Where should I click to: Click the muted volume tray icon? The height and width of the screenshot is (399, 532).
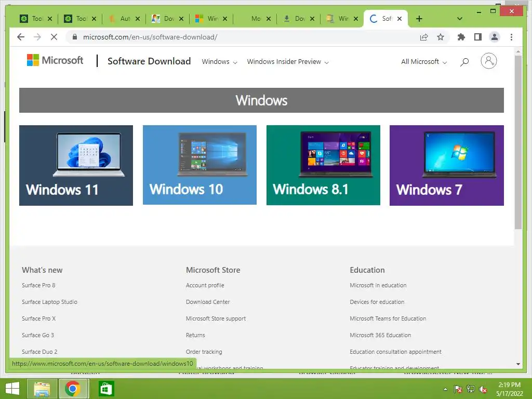(x=483, y=389)
